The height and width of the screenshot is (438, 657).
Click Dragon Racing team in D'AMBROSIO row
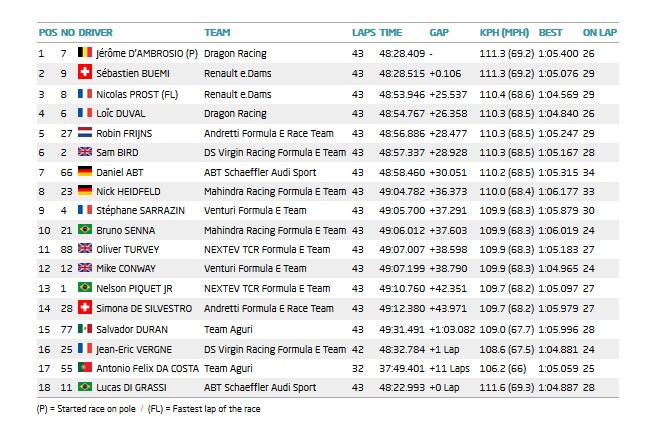[x=235, y=54]
